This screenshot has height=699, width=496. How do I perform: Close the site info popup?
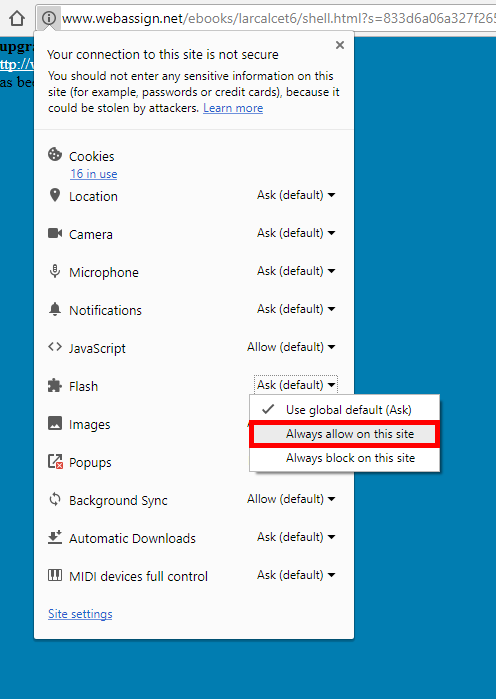(x=340, y=45)
